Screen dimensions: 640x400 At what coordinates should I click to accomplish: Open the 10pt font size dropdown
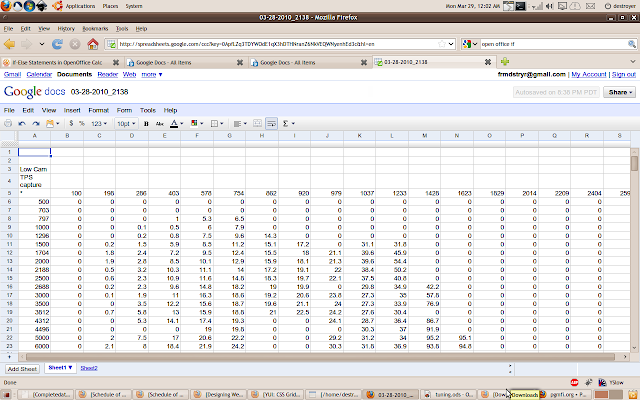[x=125, y=123]
